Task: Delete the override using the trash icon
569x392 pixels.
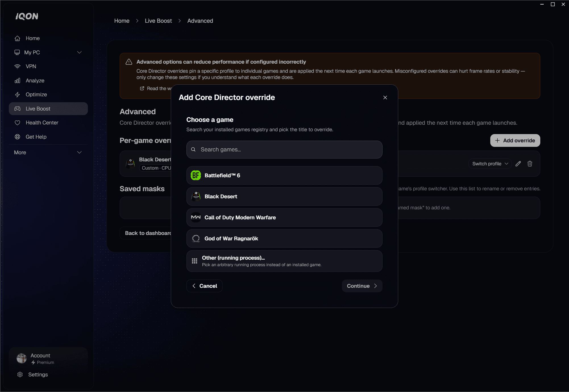Action: point(530,164)
